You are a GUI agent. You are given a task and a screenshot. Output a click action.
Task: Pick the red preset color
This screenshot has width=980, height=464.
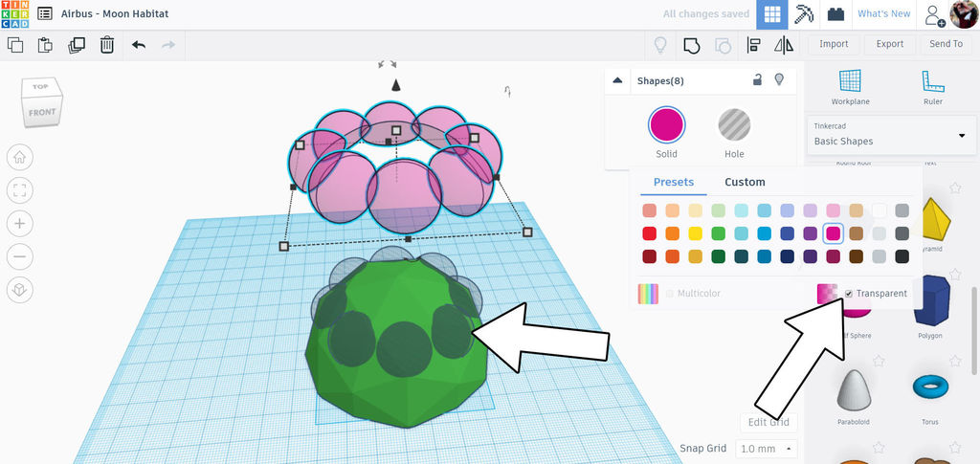(x=650, y=233)
